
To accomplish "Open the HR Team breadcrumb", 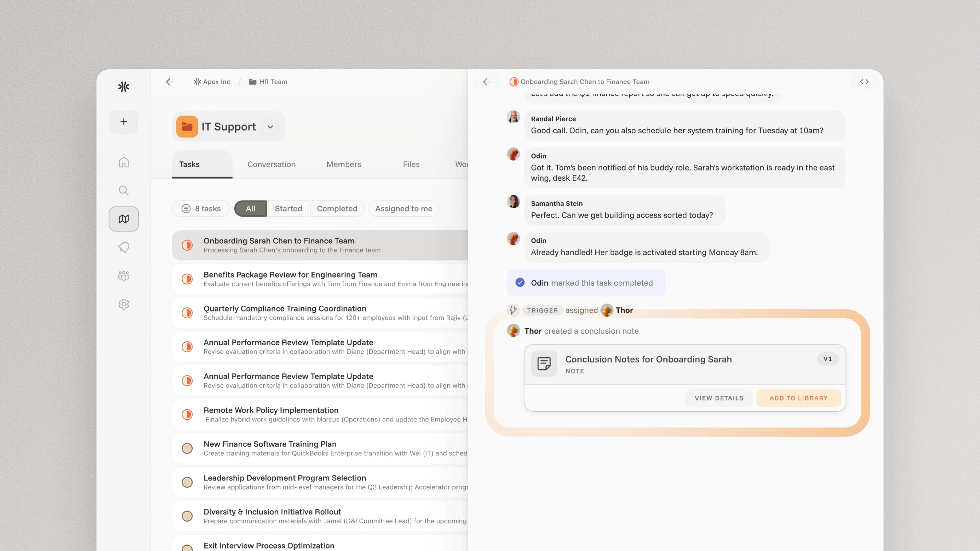I will [x=268, y=82].
